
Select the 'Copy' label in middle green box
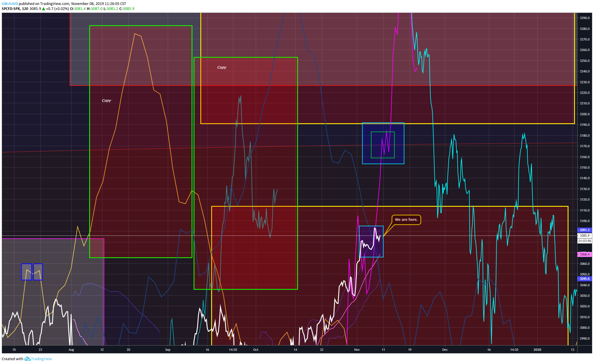tap(222, 67)
